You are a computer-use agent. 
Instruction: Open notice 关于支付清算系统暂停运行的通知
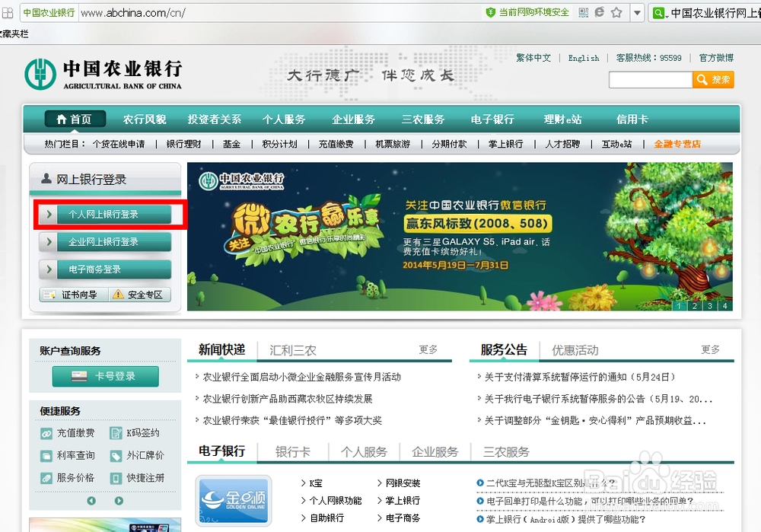(x=579, y=377)
